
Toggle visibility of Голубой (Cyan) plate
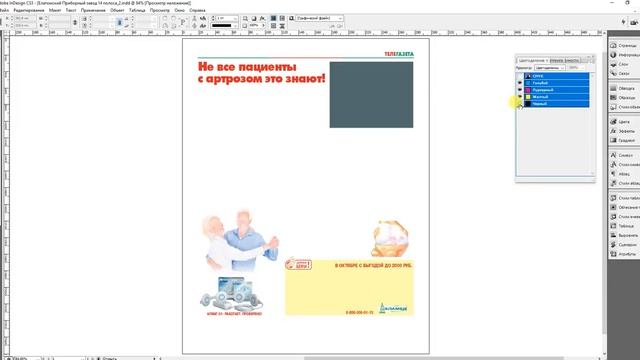(x=520, y=83)
